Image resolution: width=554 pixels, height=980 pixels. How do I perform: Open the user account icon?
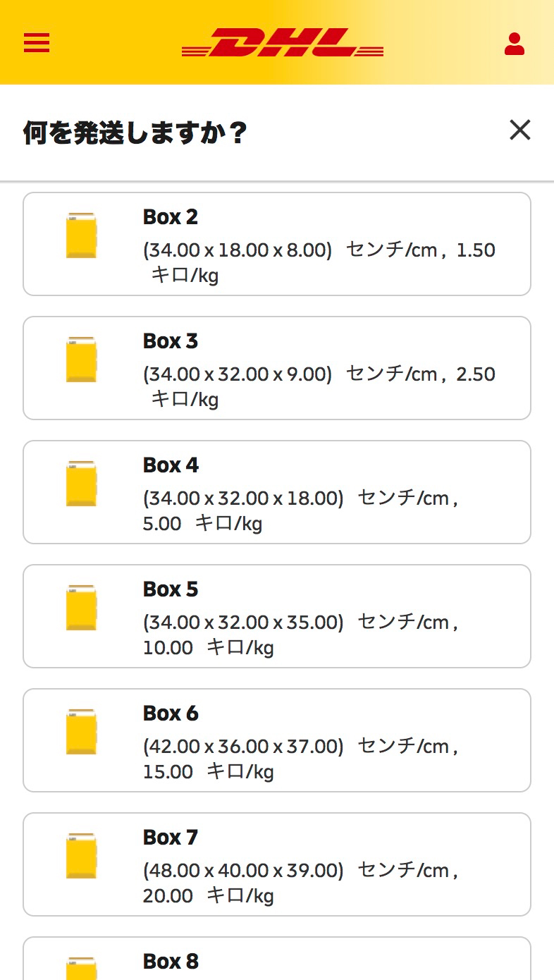(515, 44)
